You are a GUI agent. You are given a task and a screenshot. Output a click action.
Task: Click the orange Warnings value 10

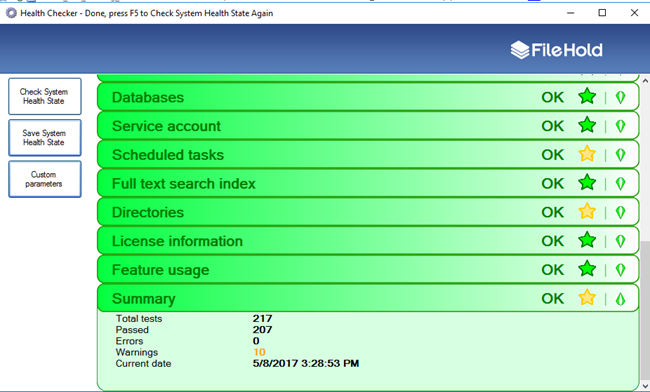(x=259, y=352)
